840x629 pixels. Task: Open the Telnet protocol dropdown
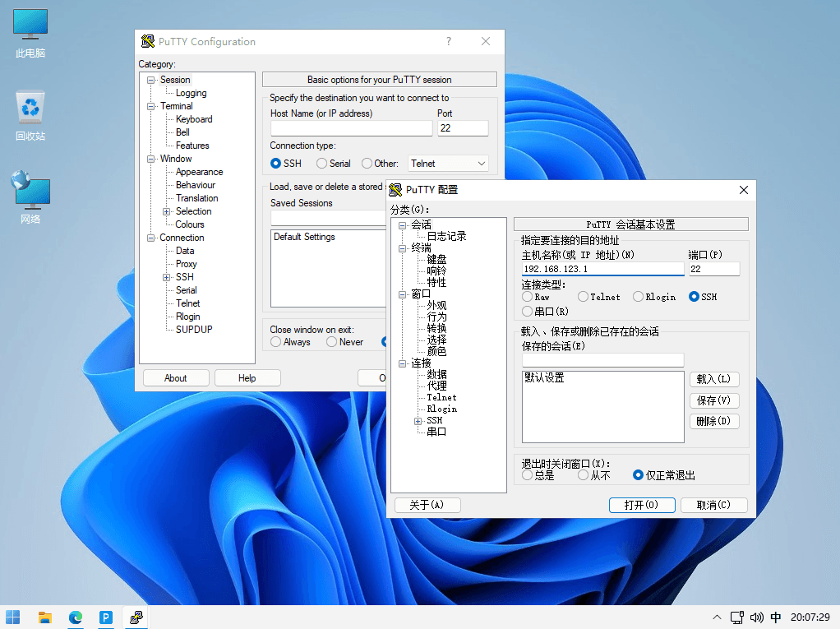tap(448, 164)
